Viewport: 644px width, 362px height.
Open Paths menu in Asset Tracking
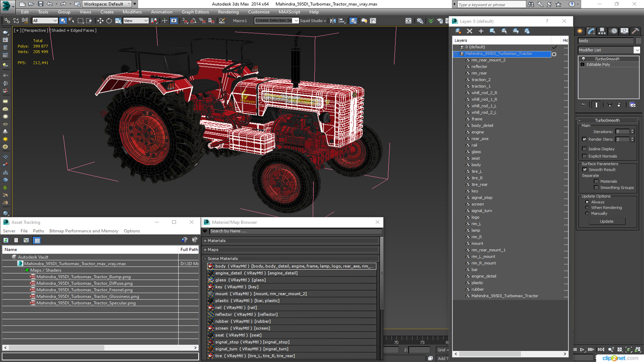pyautogui.click(x=38, y=231)
